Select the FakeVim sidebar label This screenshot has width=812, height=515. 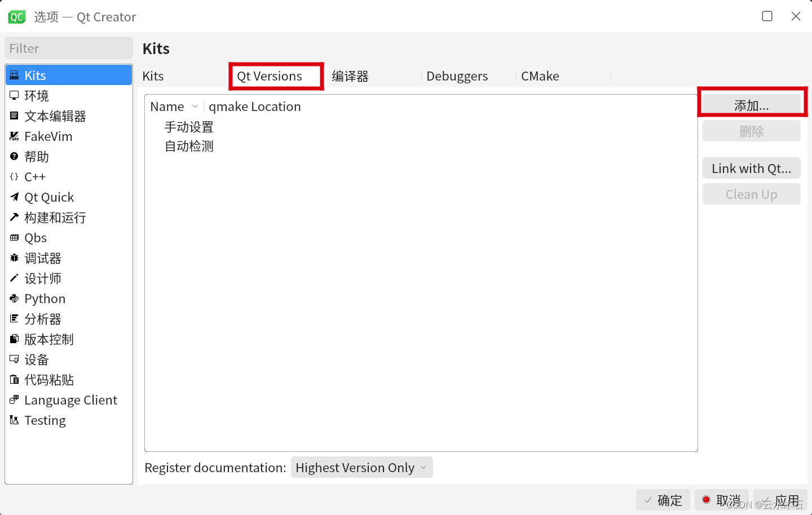[48, 136]
